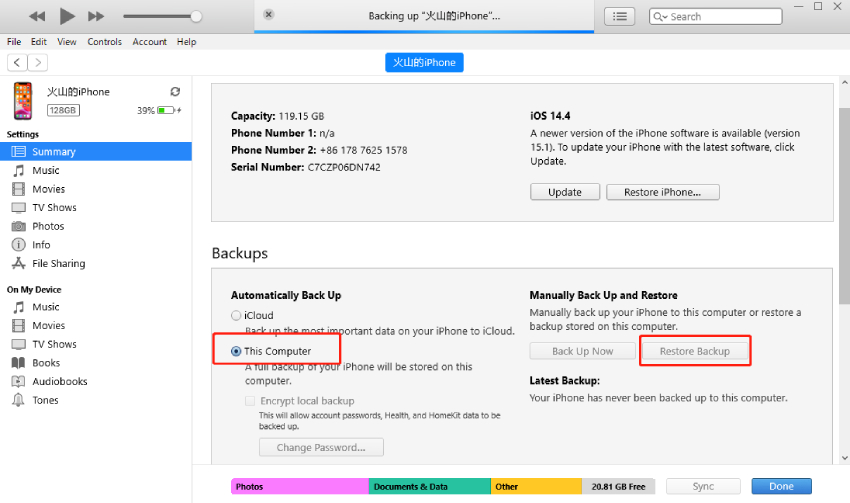Click the iPhone device thumbnail icon
850x503 pixels.
tap(23, 101)
